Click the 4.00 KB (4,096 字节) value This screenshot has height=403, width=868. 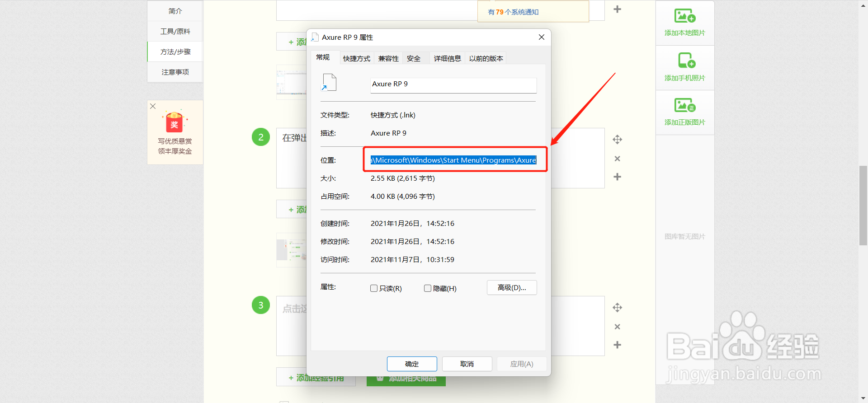click(x=403, y=197)
